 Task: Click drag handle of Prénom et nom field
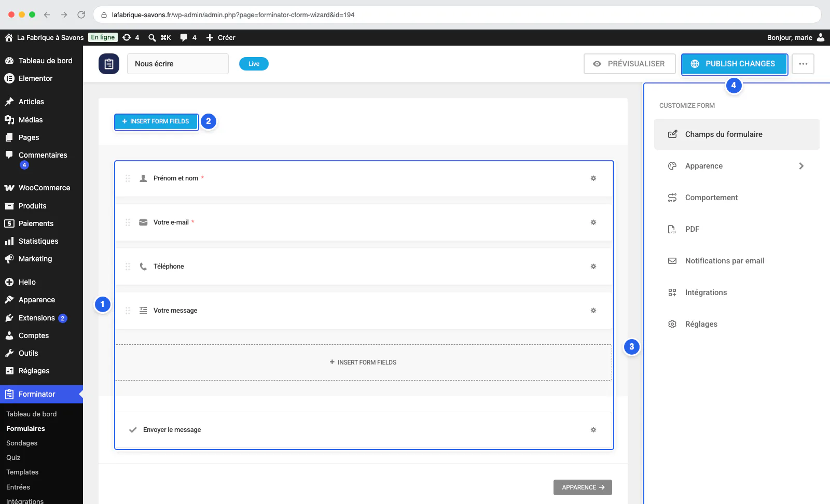(x=128, y=178)
